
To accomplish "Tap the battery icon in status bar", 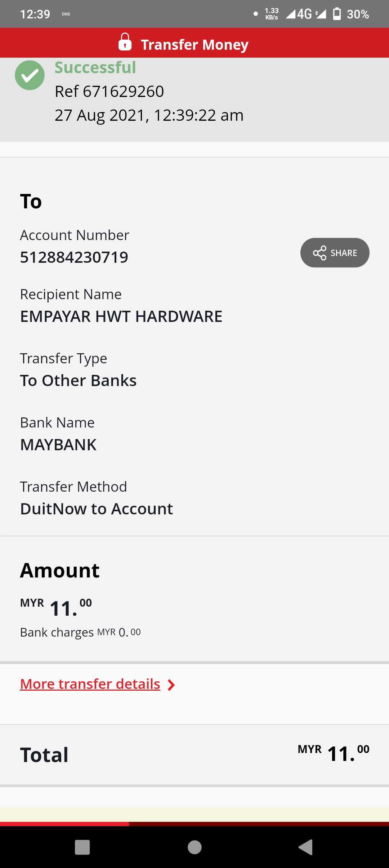I will pyautogui.click(x=337, y=14).
